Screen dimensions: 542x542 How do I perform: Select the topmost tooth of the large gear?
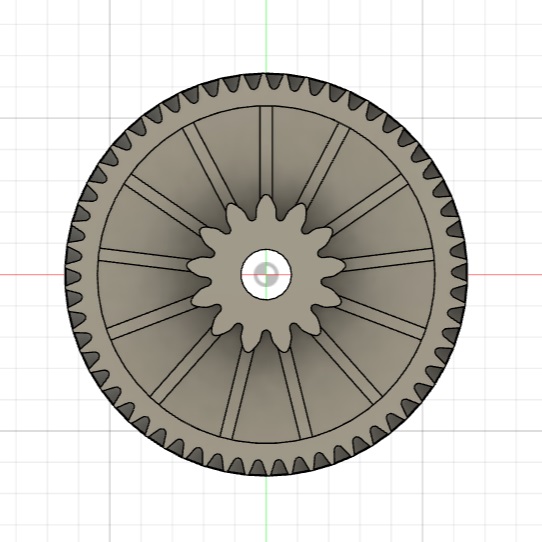tap(266, 78)
